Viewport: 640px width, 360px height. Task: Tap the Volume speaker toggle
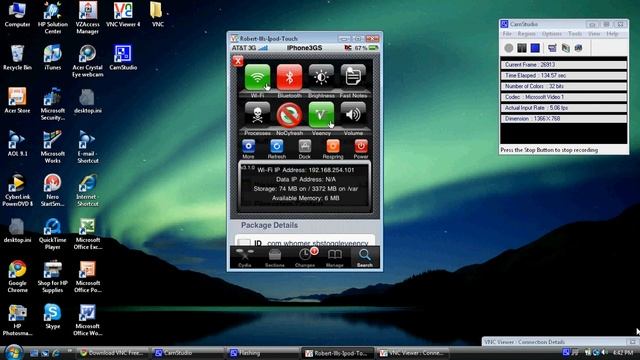pyautogui.click(x=353, y=115)
